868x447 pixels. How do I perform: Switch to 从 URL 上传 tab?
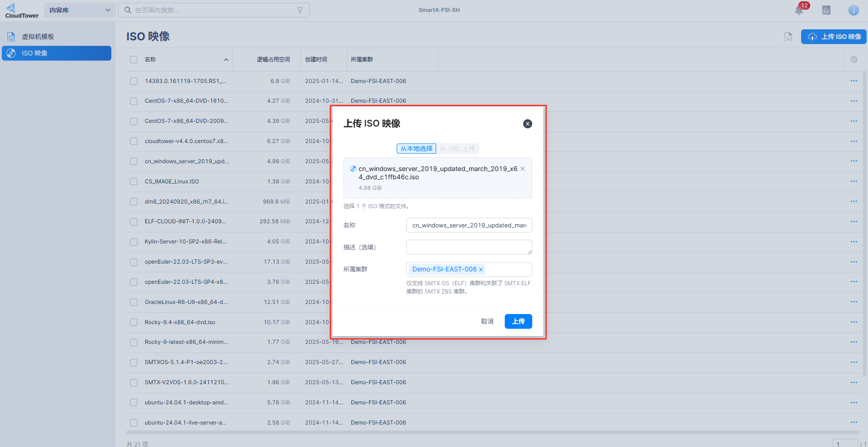[x=457, y=149]
